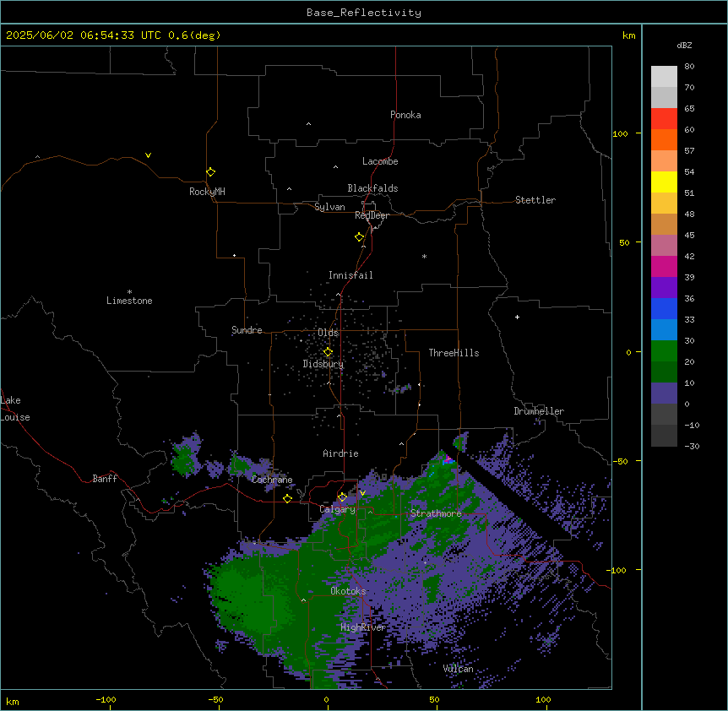Click the RockyMH label
Image resolution: width=728 pixels, height=711 pixels.
207,192
